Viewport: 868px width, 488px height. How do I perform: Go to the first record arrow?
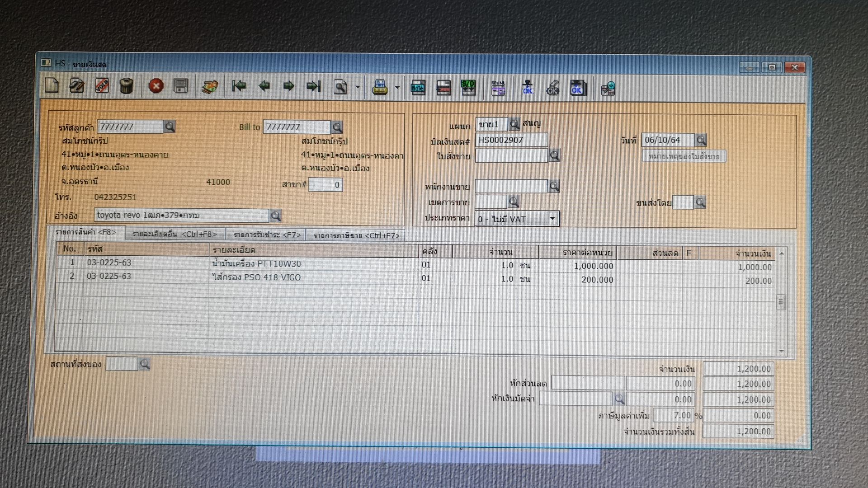pos(239,85)
